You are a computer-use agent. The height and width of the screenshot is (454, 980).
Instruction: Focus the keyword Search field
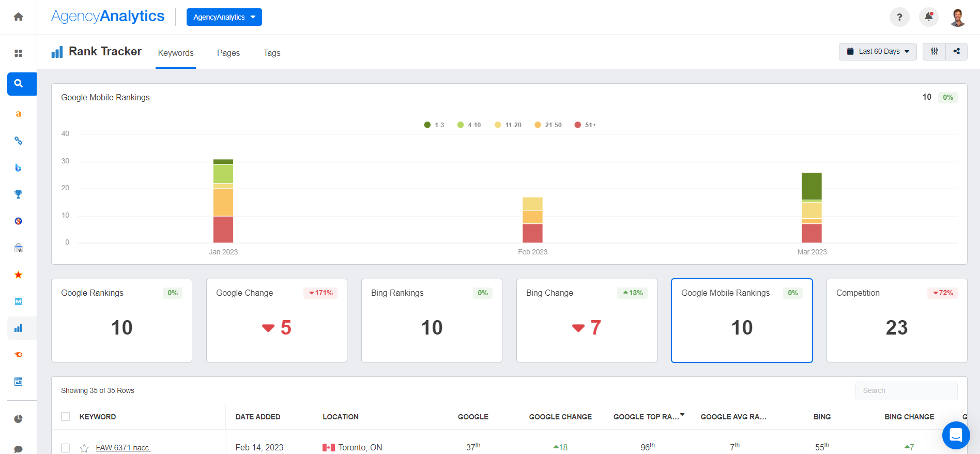click(x=907, y=391)
